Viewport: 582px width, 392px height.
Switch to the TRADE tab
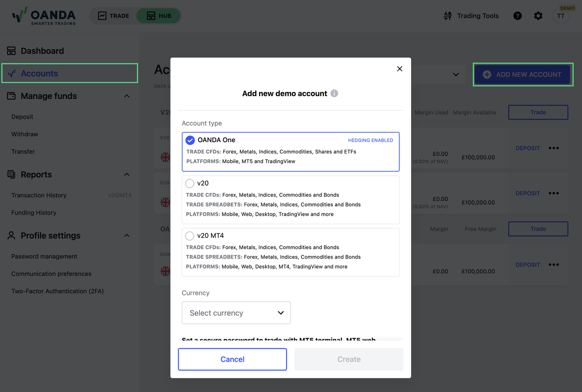(x=113, y=16)
